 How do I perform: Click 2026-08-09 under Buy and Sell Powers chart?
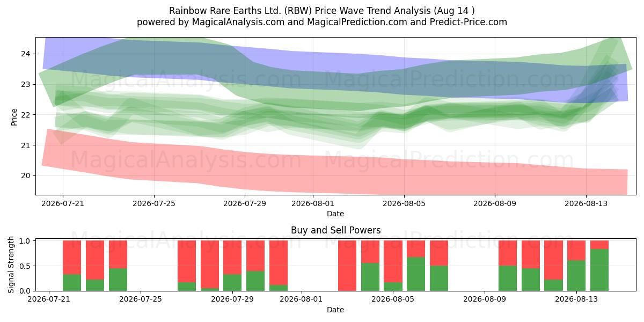pyautogui.click(x=485, y=300)
